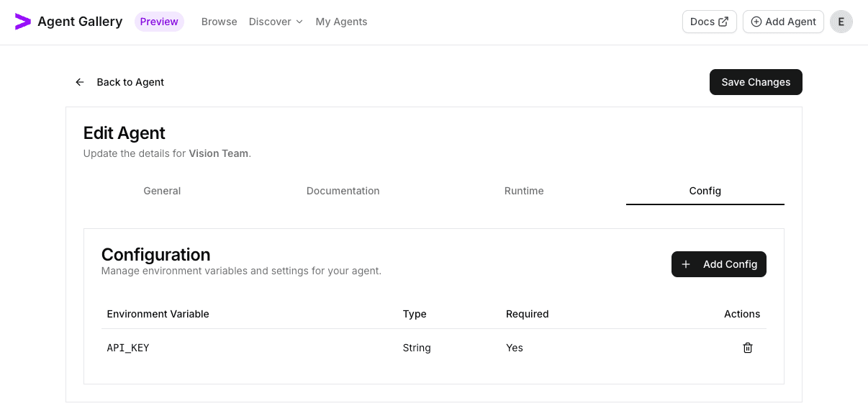Click the back arrow icon
Viewport: 868px width, 419px height.
79,82
